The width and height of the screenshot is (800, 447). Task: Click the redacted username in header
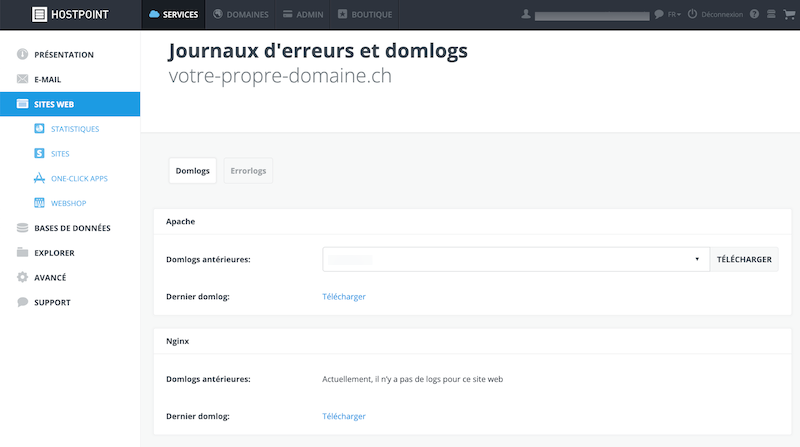tap(592, 15)
